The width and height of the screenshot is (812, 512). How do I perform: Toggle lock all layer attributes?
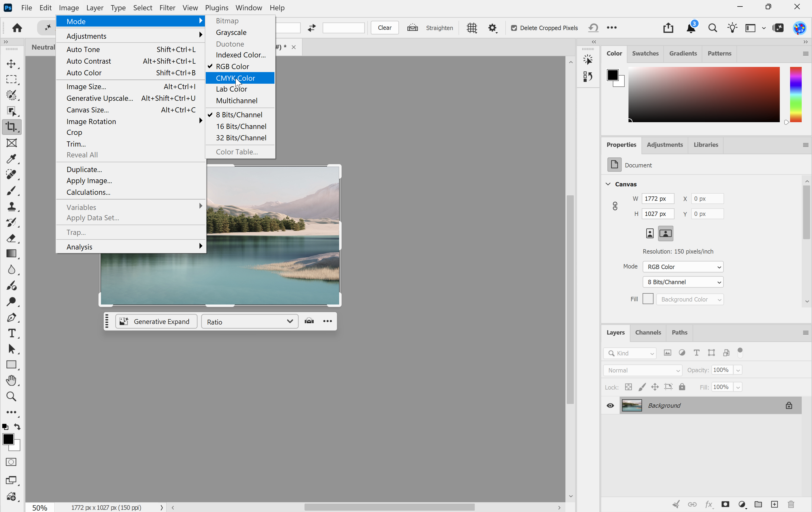tap(682, 387)
